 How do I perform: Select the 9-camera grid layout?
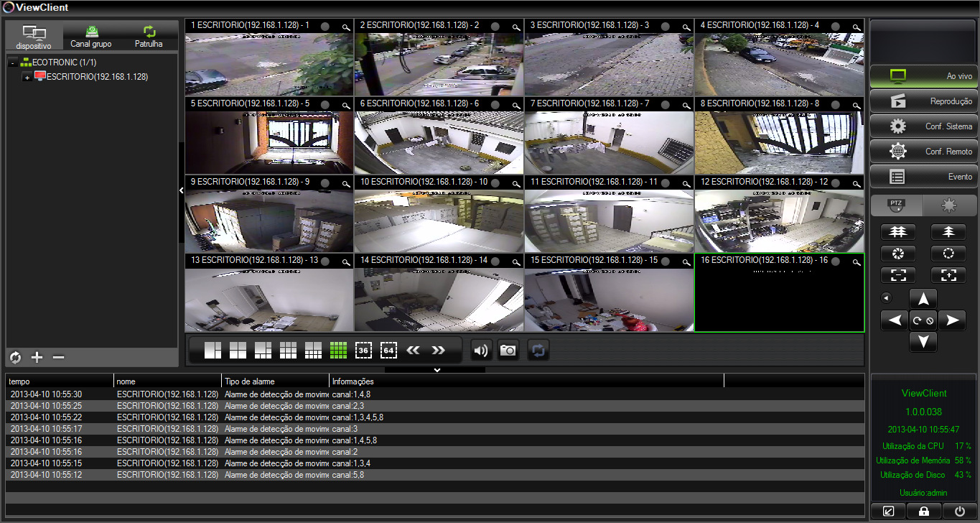pos(289,351)
